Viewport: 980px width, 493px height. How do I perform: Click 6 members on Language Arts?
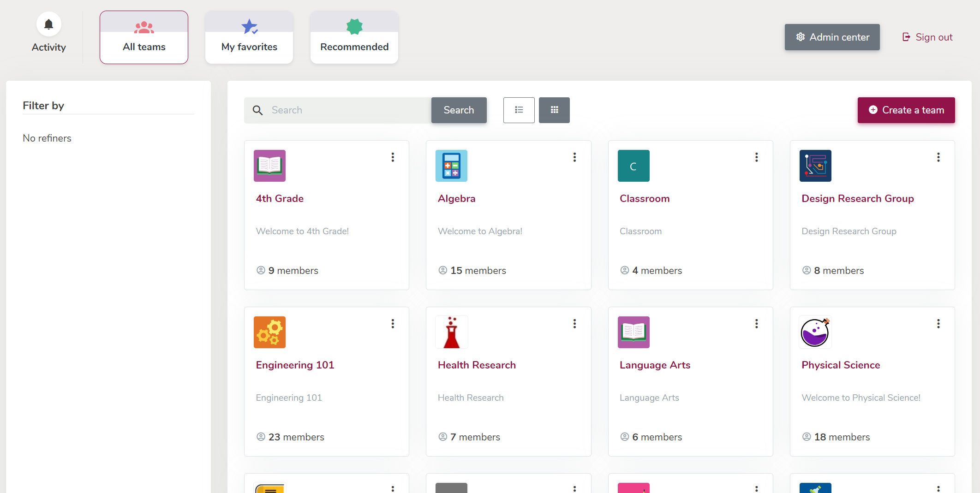[x=651, y=437]
